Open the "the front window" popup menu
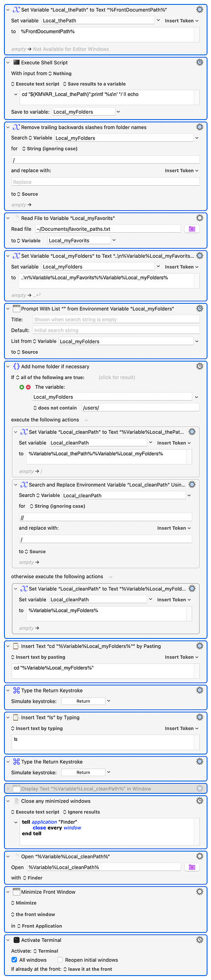 (x=33, y=914)
